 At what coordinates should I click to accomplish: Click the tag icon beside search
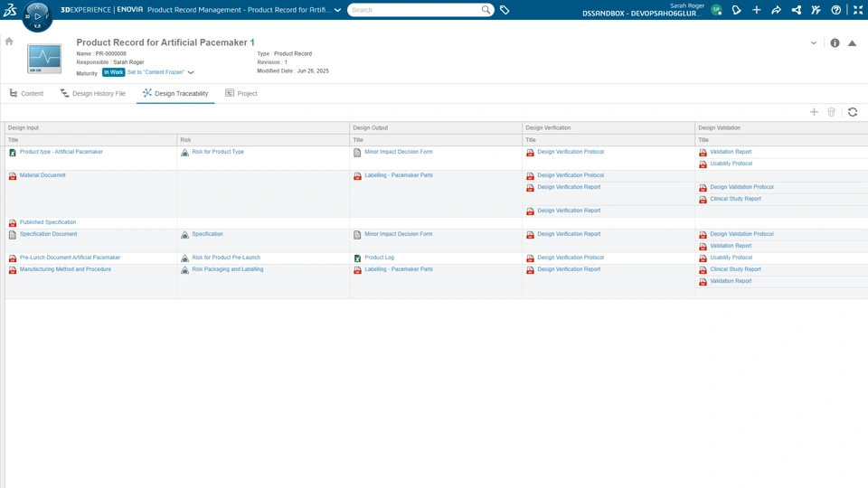pos(505,10)
